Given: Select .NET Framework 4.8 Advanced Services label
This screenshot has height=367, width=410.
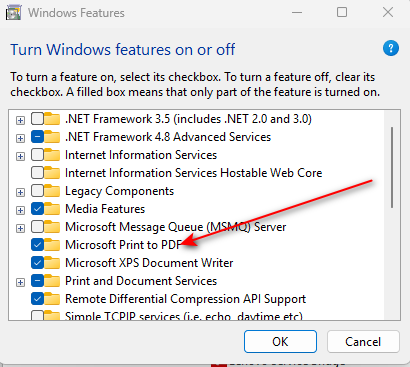Looking at the screenshot, I should click(168, 137).
